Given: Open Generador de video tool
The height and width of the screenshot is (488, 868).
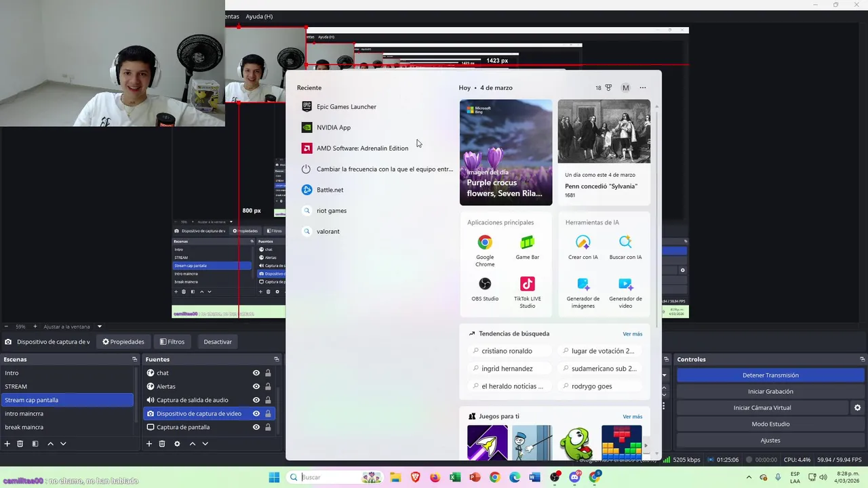Looking at the screenshot, I should point(625,292).
